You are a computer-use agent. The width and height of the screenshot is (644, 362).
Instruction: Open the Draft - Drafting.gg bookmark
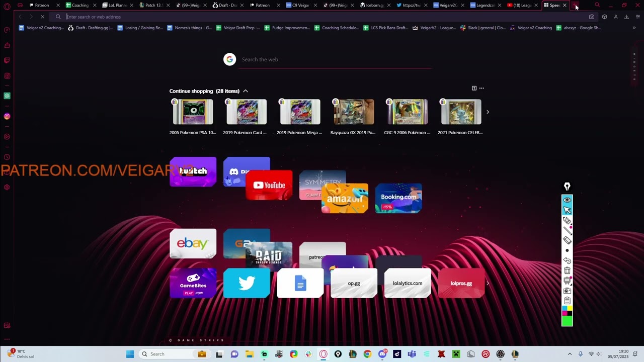click(x=91, y=28)
